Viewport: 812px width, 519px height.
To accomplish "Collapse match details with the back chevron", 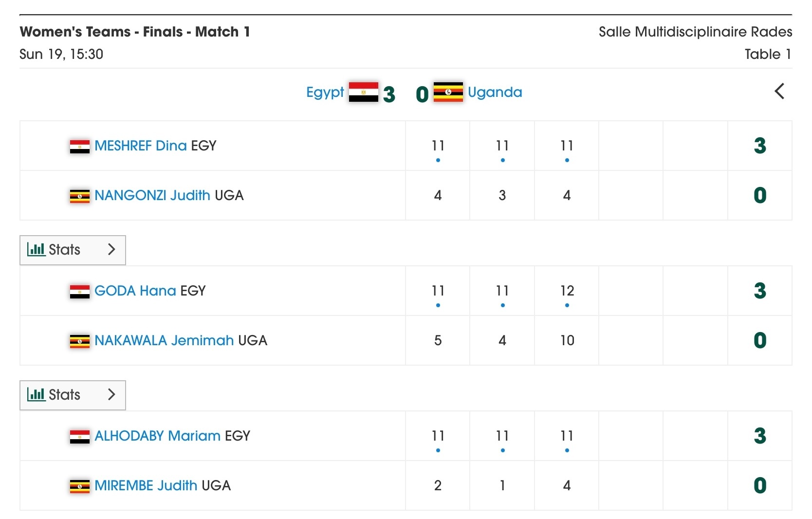I will point(779,91).
